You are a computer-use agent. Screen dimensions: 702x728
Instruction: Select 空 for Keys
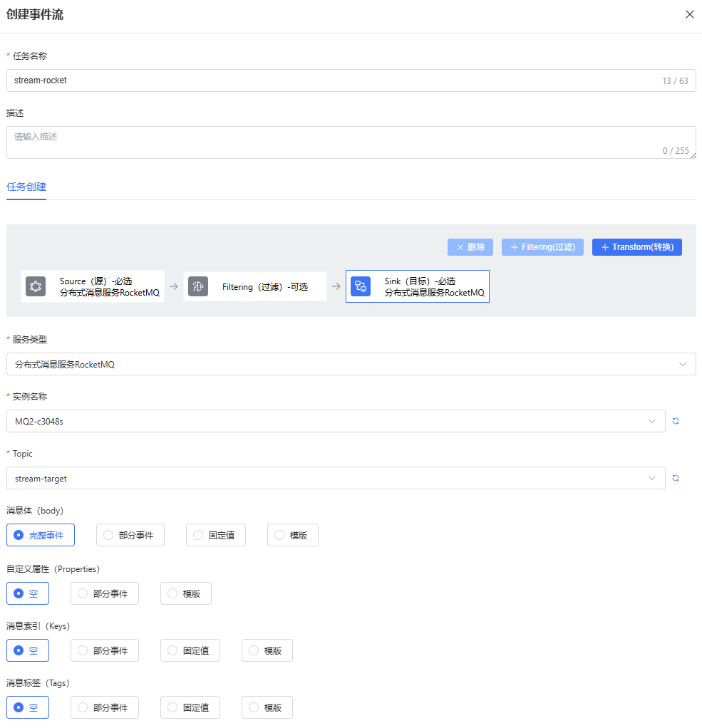point(27,650)
